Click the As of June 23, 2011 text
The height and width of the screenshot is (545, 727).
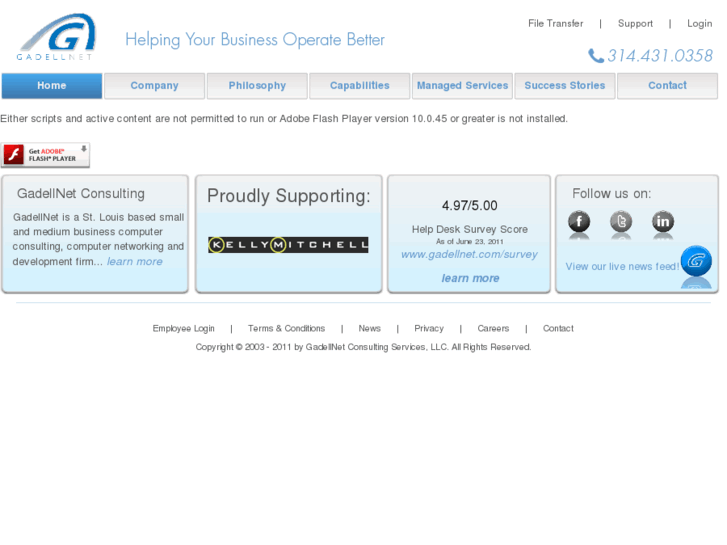click(470, 241)
